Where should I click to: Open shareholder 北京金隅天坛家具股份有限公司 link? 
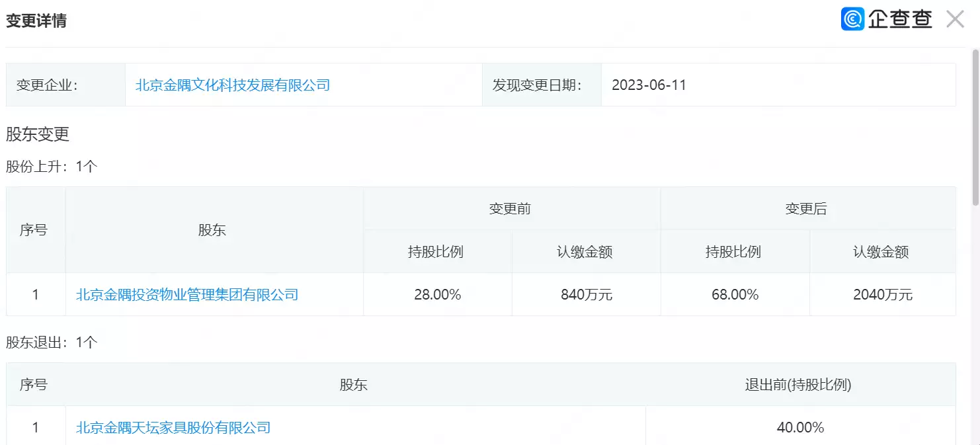(173, 427)
